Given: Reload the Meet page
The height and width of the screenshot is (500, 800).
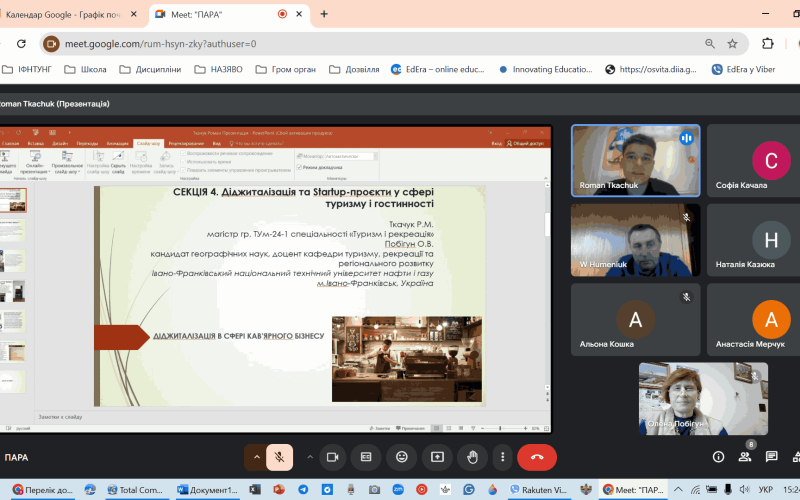Looking at the screenshot, I should coord(21,44).
